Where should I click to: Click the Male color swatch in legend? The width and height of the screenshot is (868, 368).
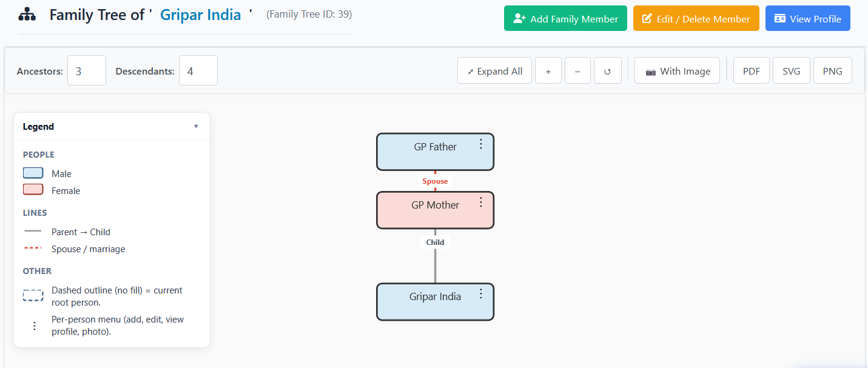pos(33,173)
